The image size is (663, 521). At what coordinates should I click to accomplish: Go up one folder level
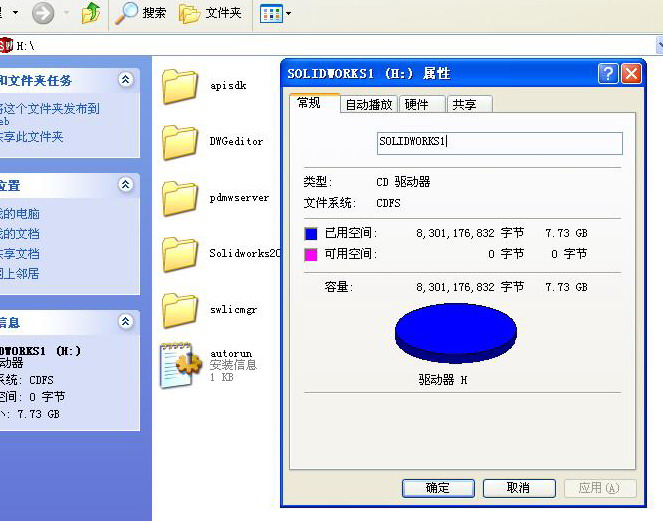[91, 13]
